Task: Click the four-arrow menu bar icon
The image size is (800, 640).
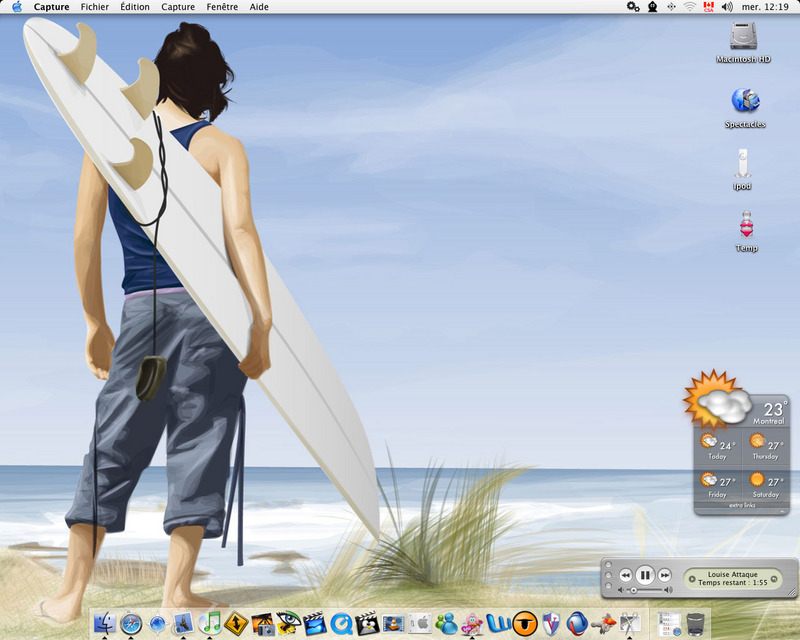Action: (x=671, y=7)
